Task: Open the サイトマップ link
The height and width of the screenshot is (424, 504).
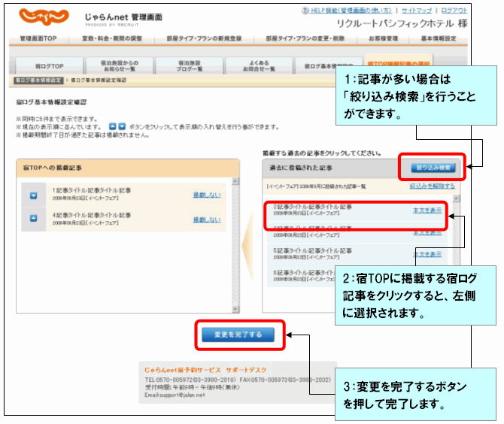Action: [x=417, y=11]
